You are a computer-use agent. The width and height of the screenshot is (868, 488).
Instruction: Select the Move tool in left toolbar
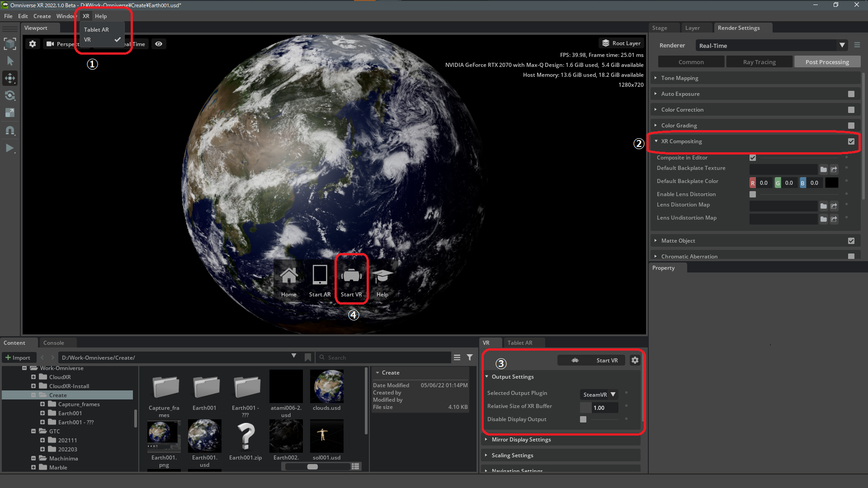(10, 78)
